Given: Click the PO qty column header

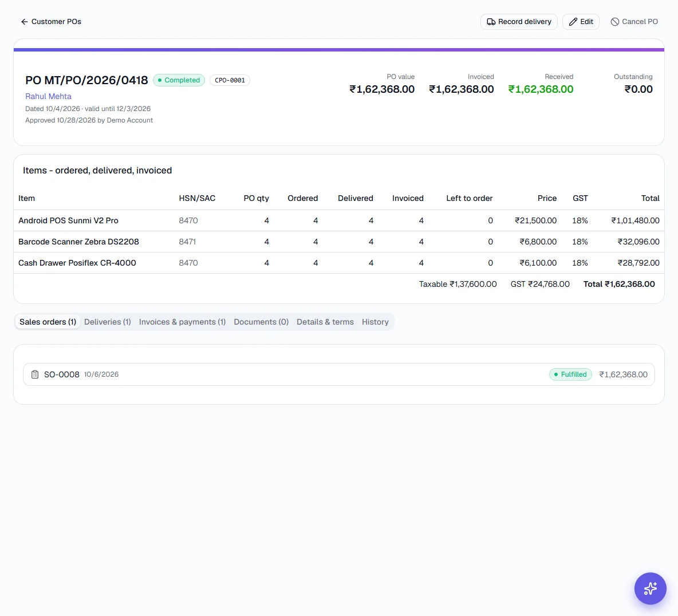Looking at the screenshot, I should [256, 198].
